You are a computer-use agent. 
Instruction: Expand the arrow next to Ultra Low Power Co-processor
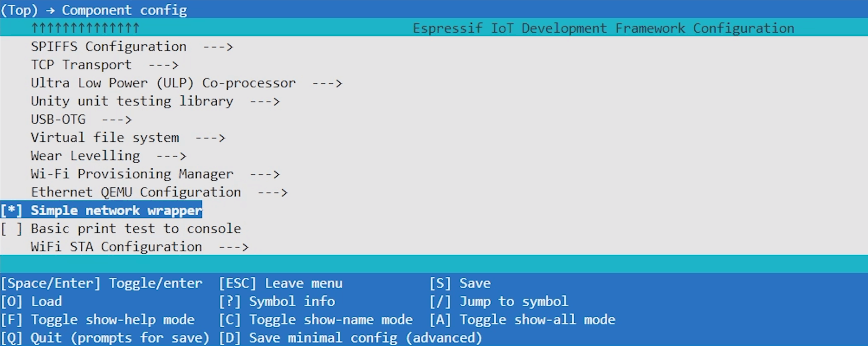(328, 83)
